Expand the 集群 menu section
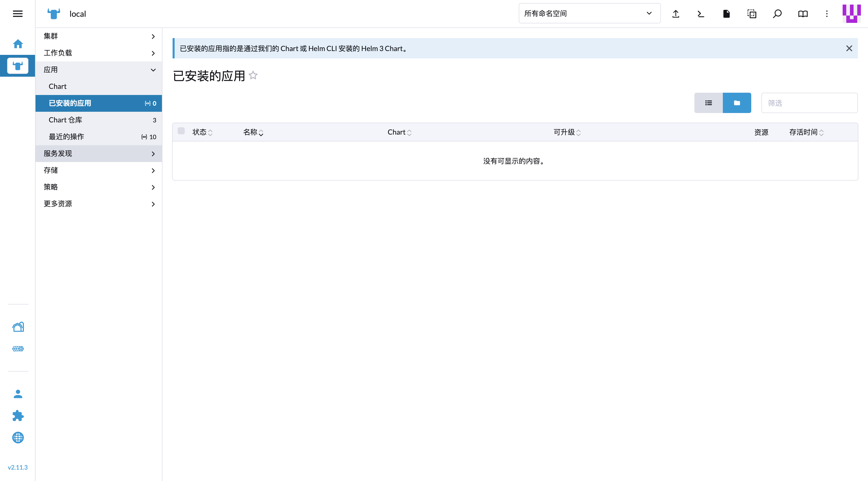This screenshot has width=868, height=481. (x=99, y=36)
